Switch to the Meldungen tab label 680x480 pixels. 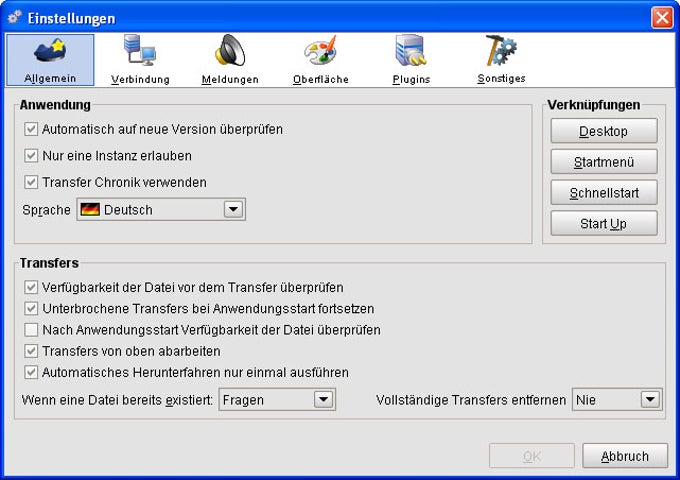230,79
